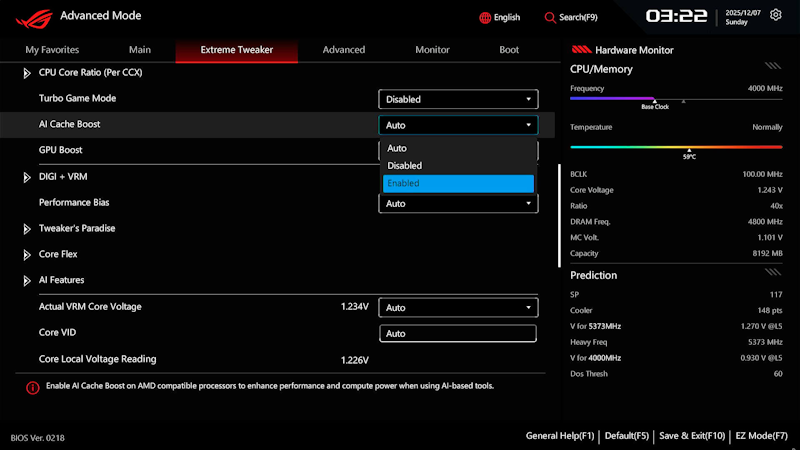Screen dimensions: 800x450
Task: Click the Base Clock marker label
Action: (x=655, y=107)
